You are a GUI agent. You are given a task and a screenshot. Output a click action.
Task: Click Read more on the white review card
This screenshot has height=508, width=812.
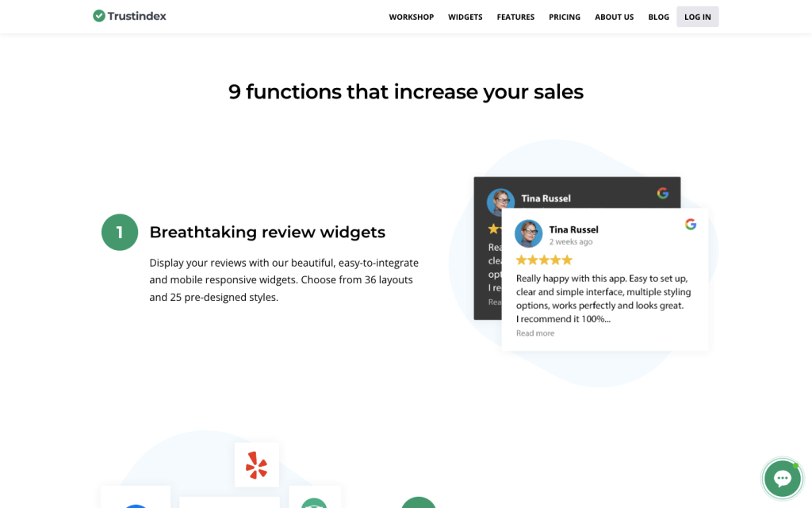535,333
